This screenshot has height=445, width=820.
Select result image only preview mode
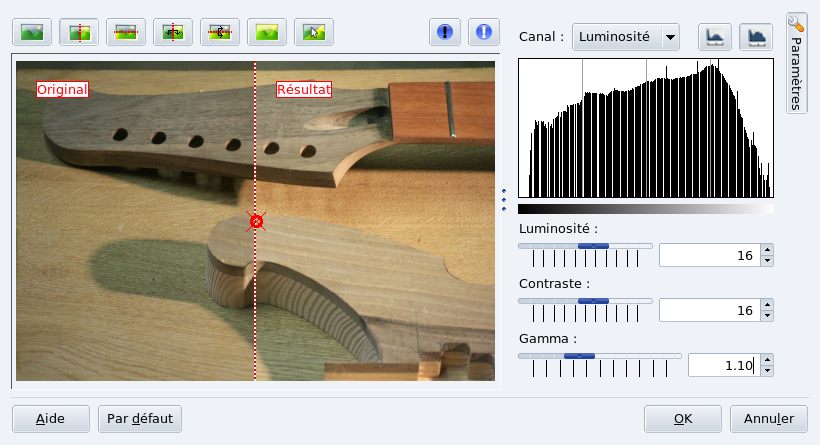point(266,33)
